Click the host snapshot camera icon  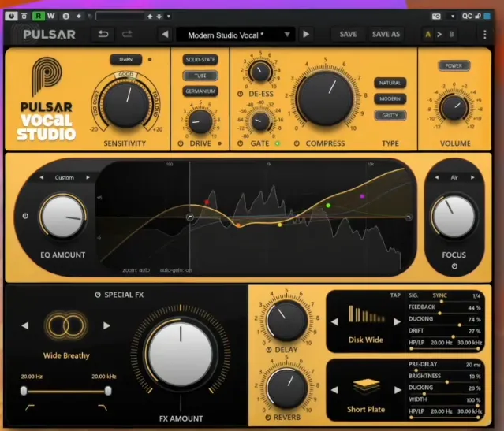[x=436, y=16]
